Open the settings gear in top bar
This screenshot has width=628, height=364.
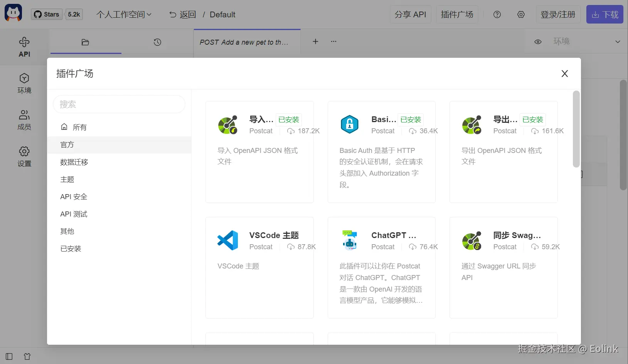click(521, 15)
